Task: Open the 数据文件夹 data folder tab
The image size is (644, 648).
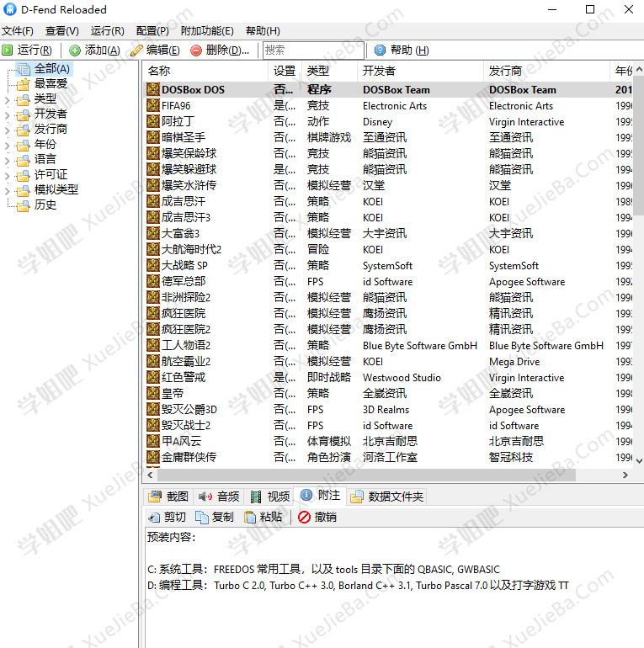Action: click(387, 497)
